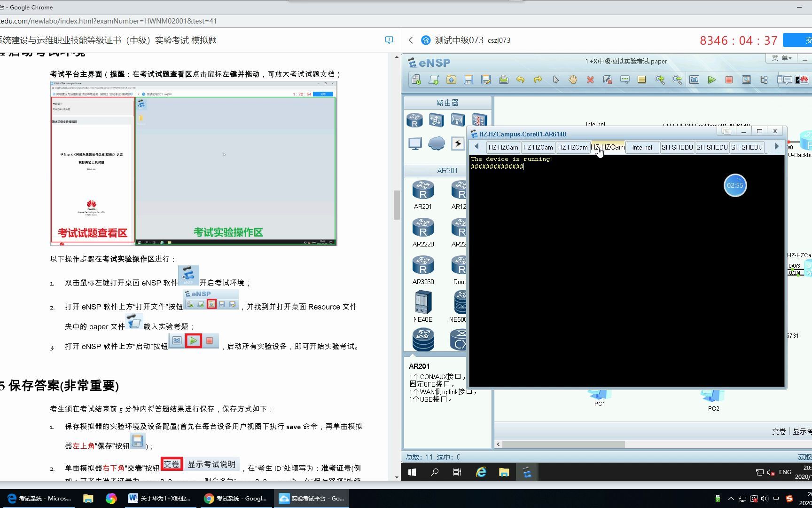
Task: Click File Explorer on remote taskbar
Action: [504, 472]
